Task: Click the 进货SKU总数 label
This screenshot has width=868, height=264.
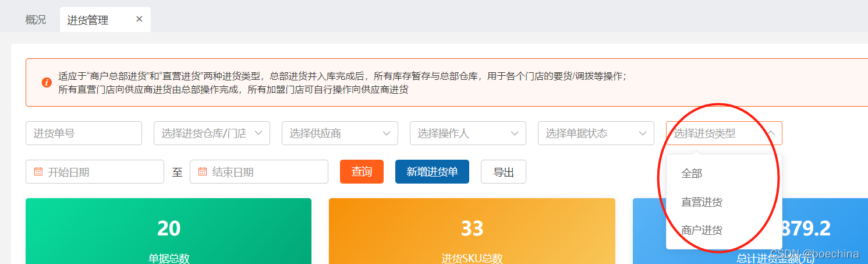Action: click(472, 258)
